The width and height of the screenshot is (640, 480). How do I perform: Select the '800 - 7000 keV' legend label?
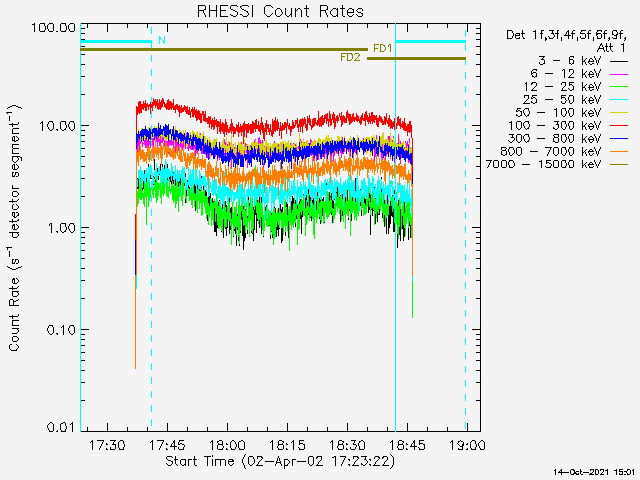[x=551, y=151]
